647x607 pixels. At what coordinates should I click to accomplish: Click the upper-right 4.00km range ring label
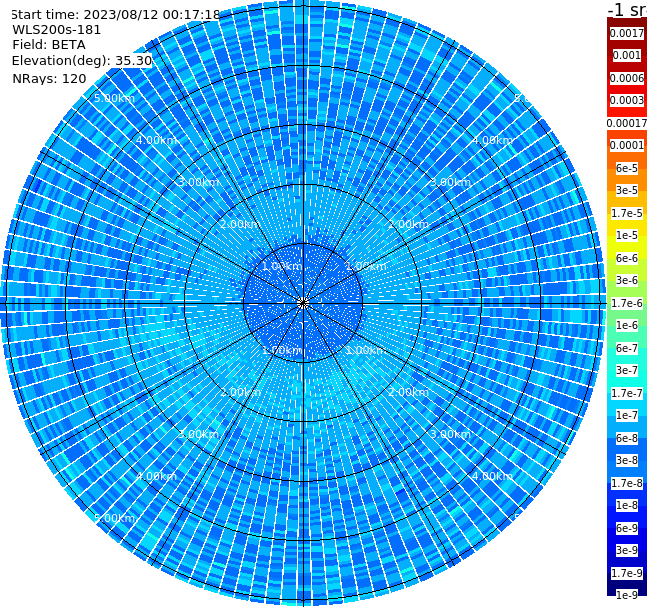(493, 140)
